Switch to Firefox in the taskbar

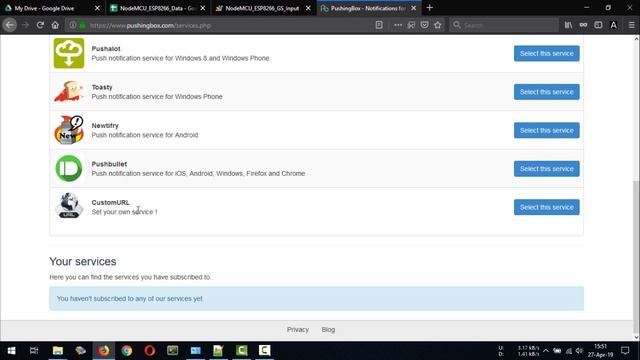pyautogui.click(x=104, y=350)
